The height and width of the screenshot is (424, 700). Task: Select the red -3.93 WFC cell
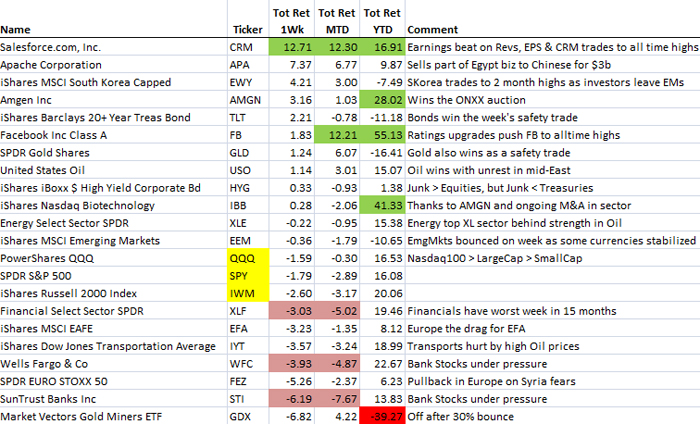(x=292, y=364)
